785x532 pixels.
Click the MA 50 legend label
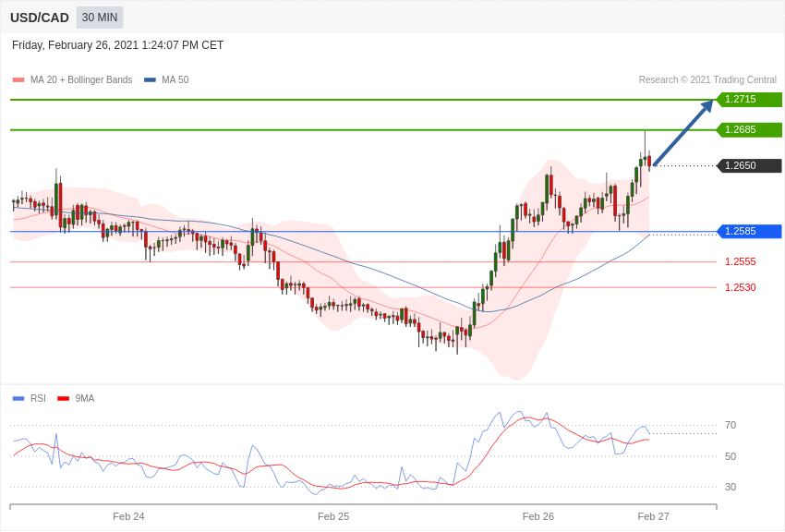coord(175,79)
